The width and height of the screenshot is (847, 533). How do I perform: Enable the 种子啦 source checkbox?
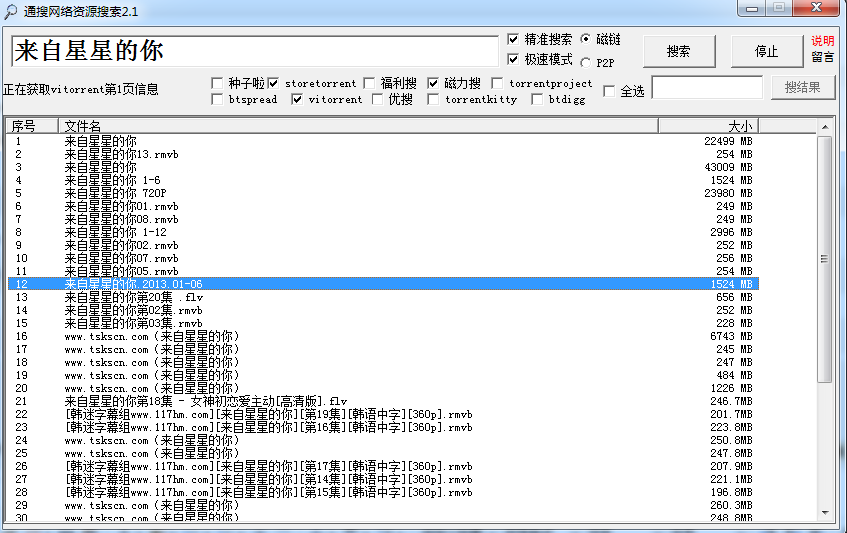217,83
